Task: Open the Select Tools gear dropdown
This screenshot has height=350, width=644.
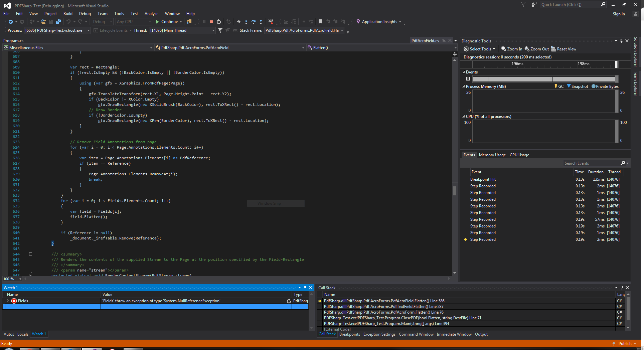Action: point(479,49)
